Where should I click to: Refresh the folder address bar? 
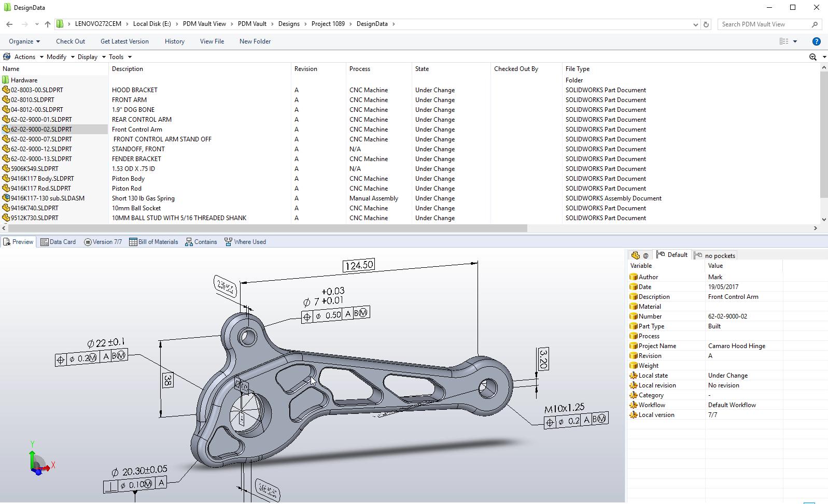click(706, 24)
